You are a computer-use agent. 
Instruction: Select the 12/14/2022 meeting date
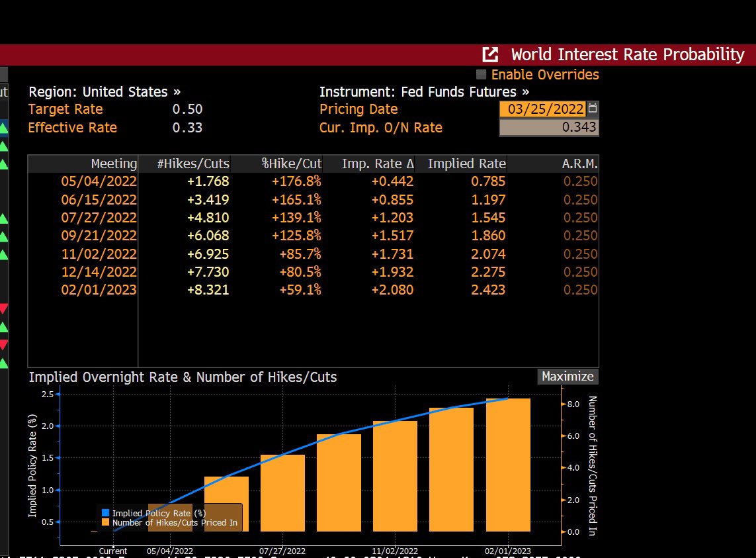click(99, 272)
